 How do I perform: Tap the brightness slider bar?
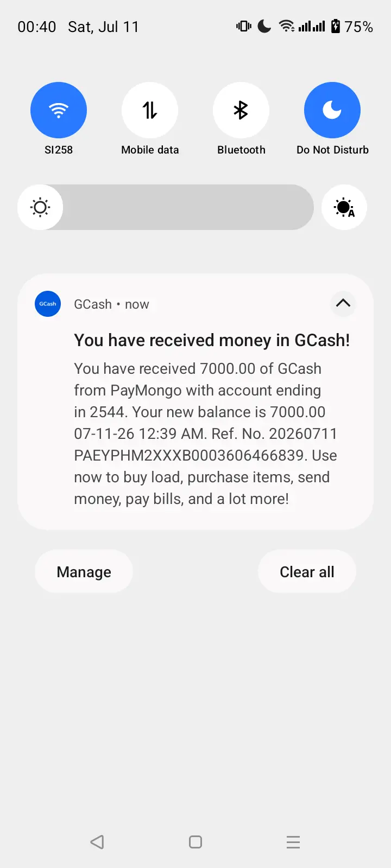pos(166,207)
